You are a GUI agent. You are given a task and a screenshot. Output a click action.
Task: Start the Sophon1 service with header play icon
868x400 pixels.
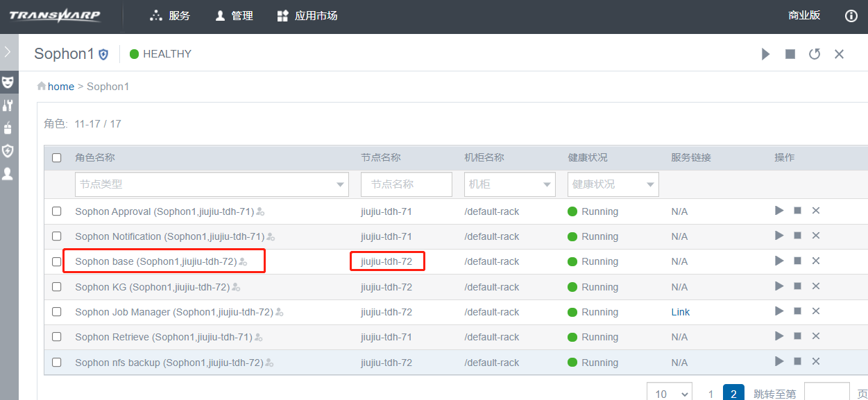pos(765,54)
